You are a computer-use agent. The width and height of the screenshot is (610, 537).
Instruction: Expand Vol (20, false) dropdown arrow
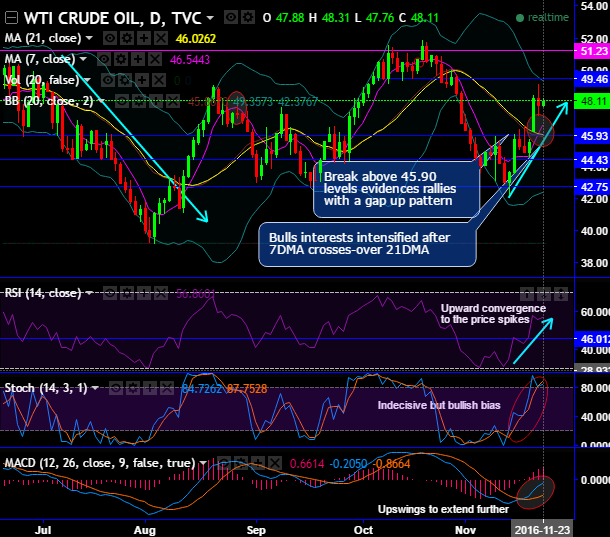click(87, 80)
